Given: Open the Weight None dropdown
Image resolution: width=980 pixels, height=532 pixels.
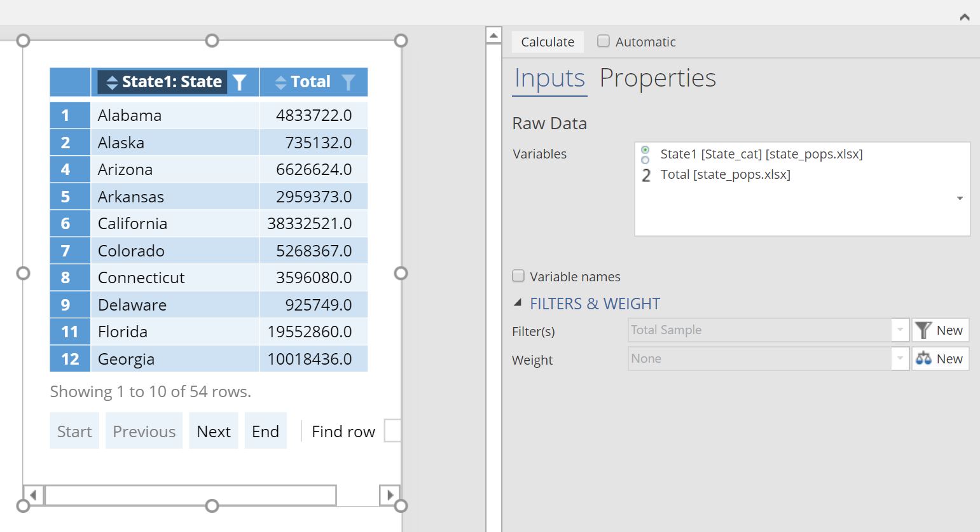Looking at the screenshot, I should coord(899,359).
